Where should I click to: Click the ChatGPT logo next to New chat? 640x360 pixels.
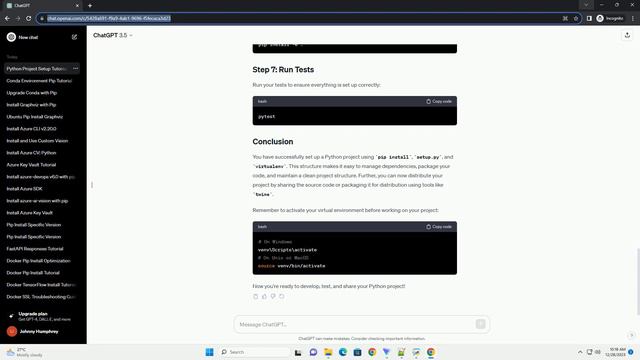pyautogui.click(x=11, y=37)
